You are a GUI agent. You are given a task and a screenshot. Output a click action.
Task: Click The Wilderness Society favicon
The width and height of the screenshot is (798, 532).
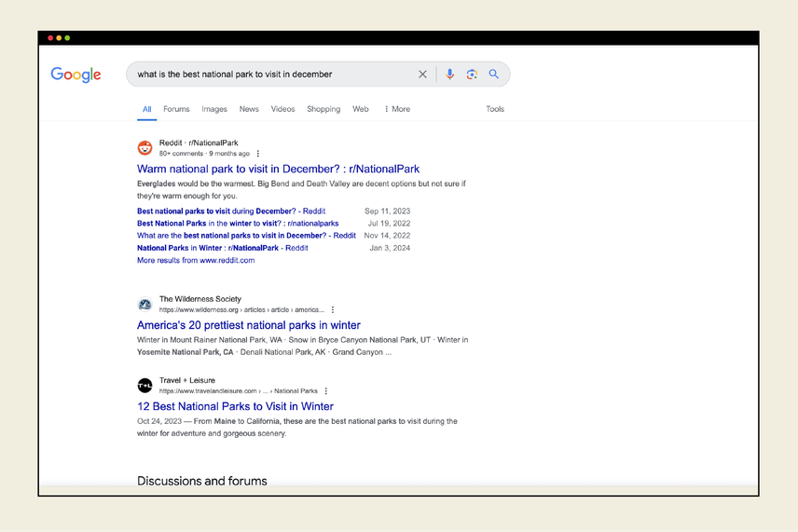[x=145, y=304]
